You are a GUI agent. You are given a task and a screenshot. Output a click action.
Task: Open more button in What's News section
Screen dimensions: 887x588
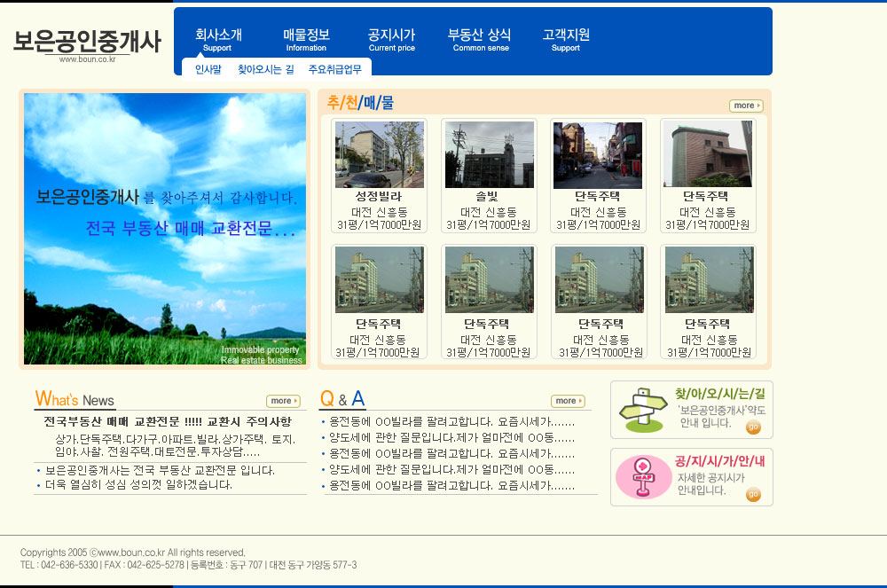(x=282, y=401)
